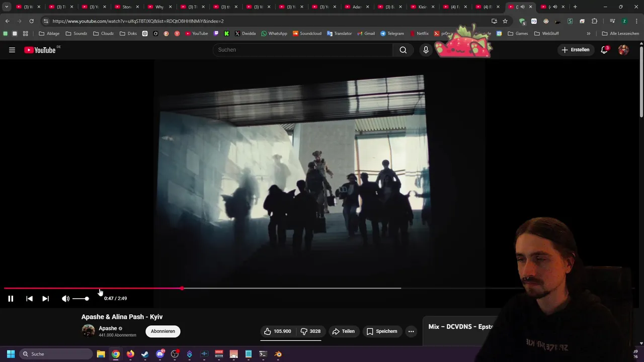Skip to next video in playlist
This screenshot has height=362, width=644.
(45, 299)
